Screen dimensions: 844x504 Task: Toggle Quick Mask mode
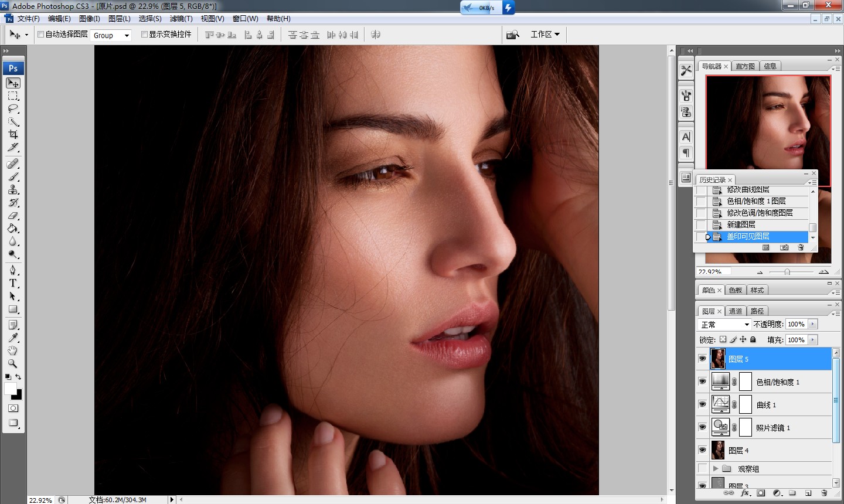coord(13,408)
